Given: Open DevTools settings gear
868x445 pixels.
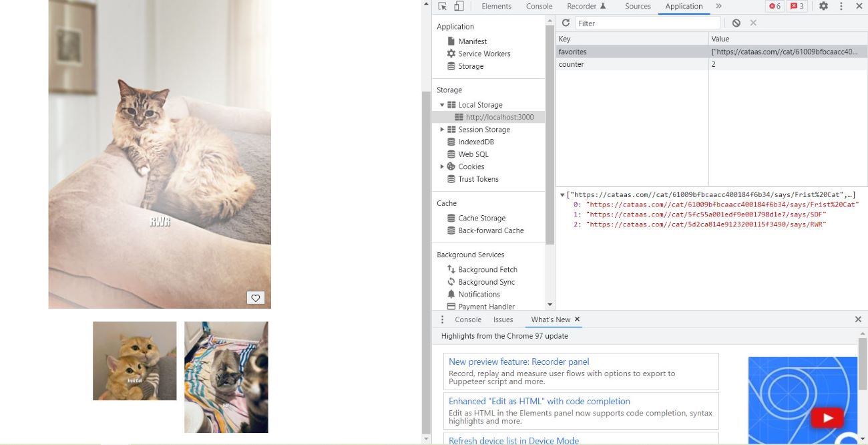Looking at the screenshot, I should click(x=823, y=6).
